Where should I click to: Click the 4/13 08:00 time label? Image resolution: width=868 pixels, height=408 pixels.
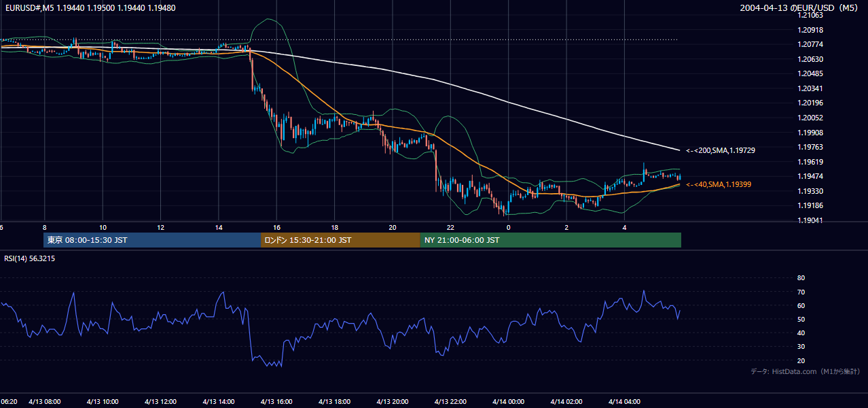click(x=45, y=401)
